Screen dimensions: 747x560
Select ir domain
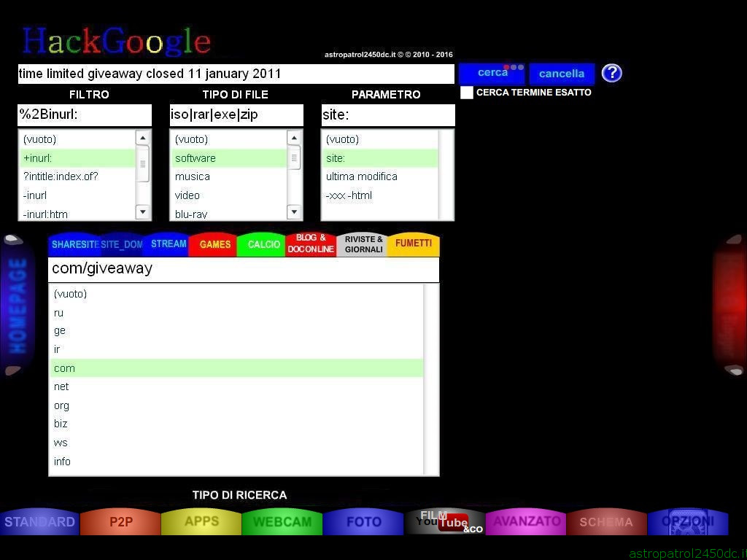pos(237,349)
